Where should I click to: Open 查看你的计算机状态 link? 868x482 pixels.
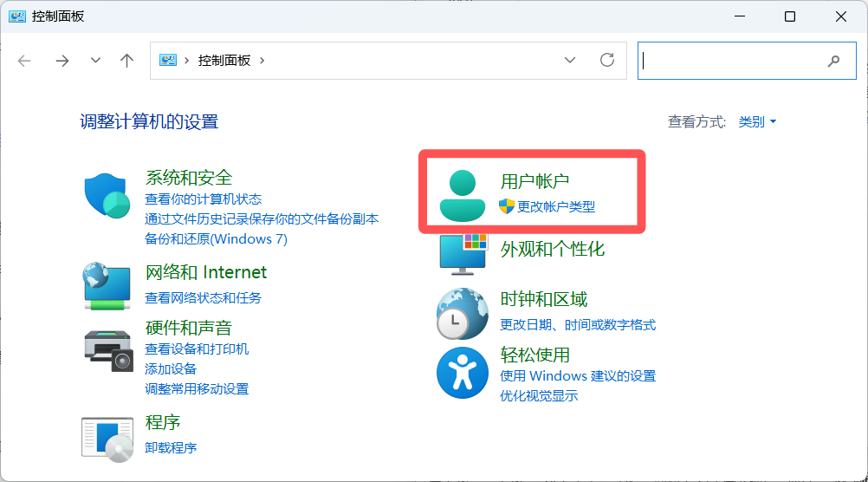click(204, 199)
